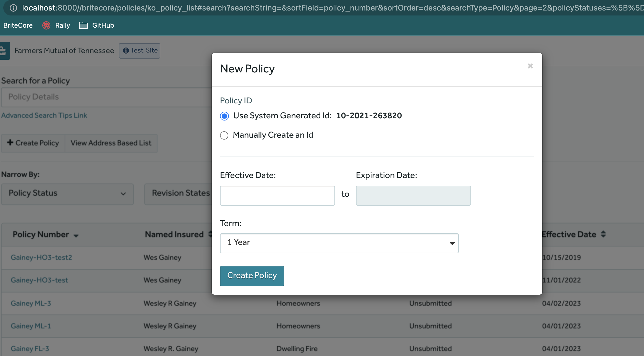This screenshot has height=356, width=644.
Task: Click the Expiration Date field
Action: pyautogui.click(x=413, y=196)
